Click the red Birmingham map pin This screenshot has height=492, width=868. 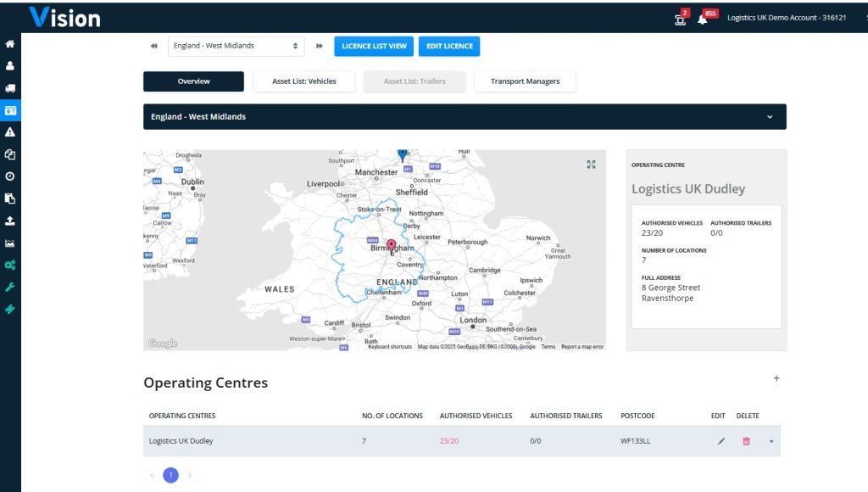pyautogui.click(x=392, y=246)
